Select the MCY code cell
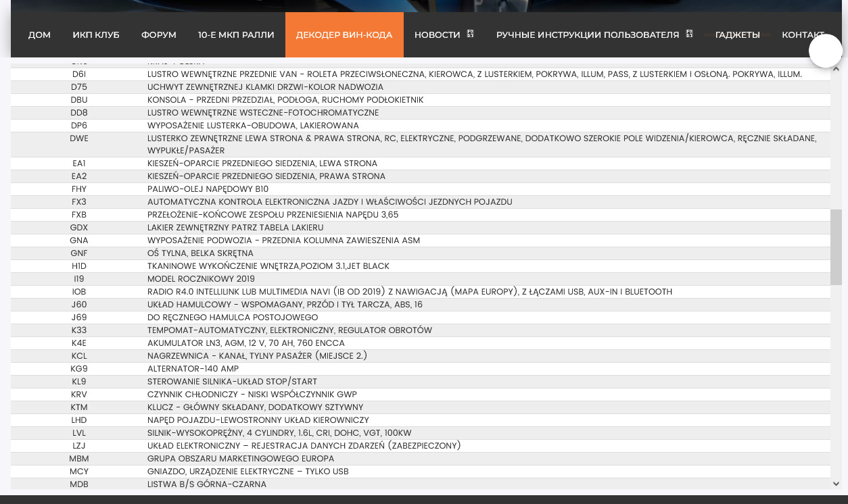 pos(79,472)
